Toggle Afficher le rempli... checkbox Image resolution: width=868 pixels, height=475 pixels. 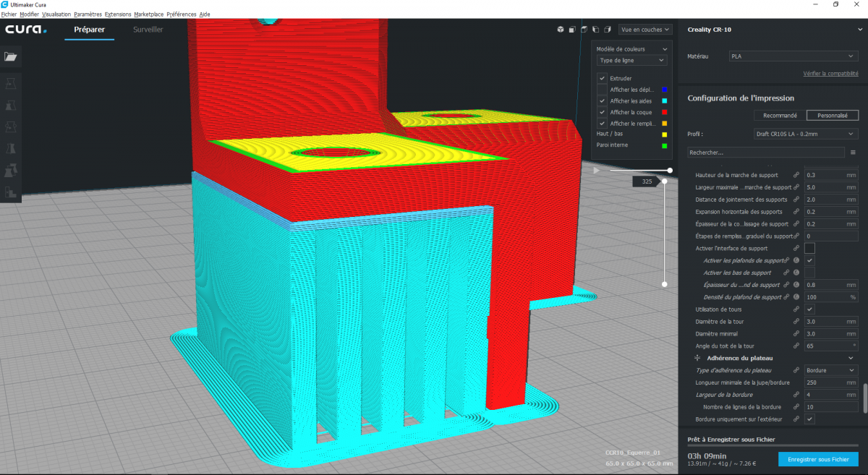tap(602, 124)
